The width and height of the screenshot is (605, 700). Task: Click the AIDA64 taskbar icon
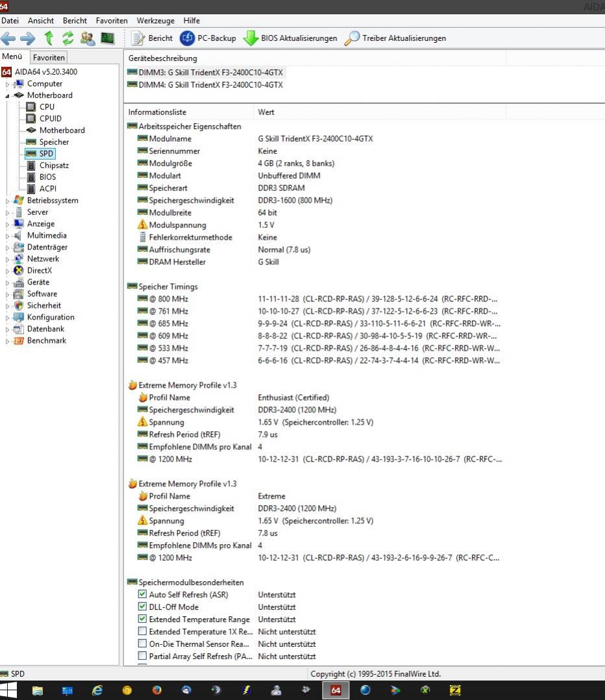coord(336,691)
